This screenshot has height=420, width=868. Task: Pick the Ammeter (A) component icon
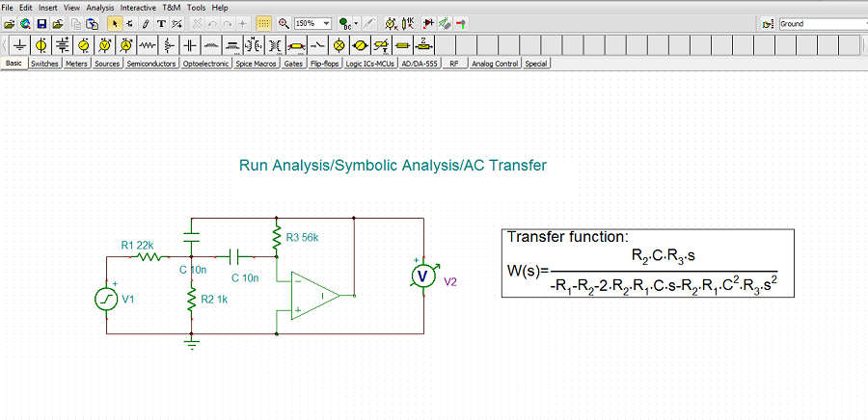[125, 45]
